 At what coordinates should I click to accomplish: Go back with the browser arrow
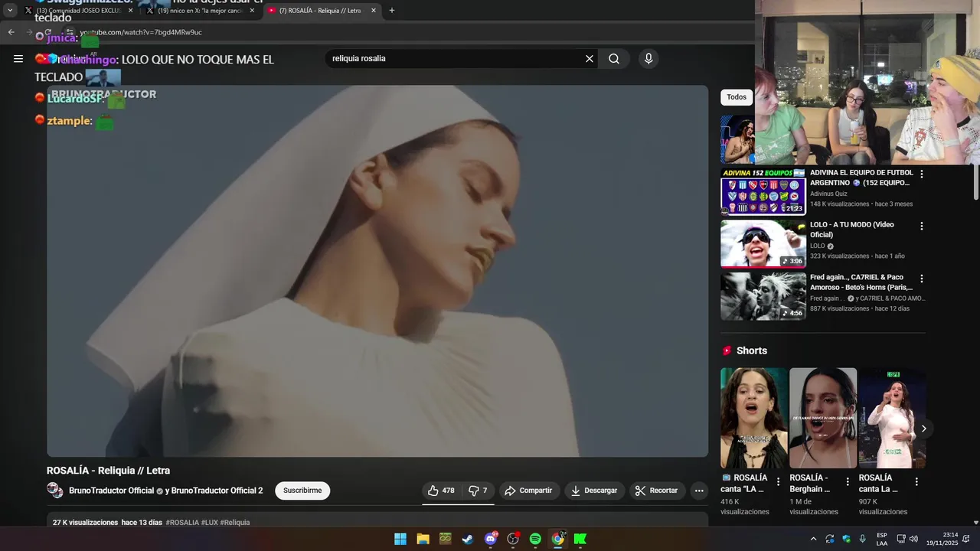point(11,32)
